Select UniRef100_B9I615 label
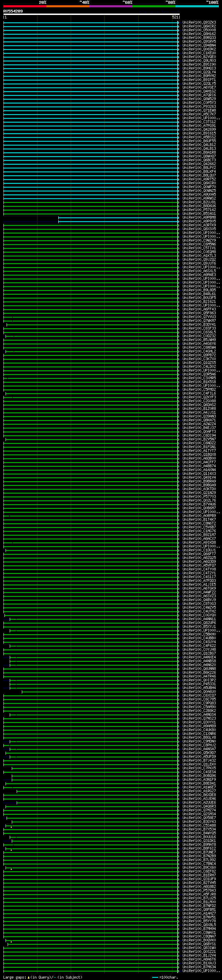The height and width of the screenshot is (980, 222). (x=199, y=133)
